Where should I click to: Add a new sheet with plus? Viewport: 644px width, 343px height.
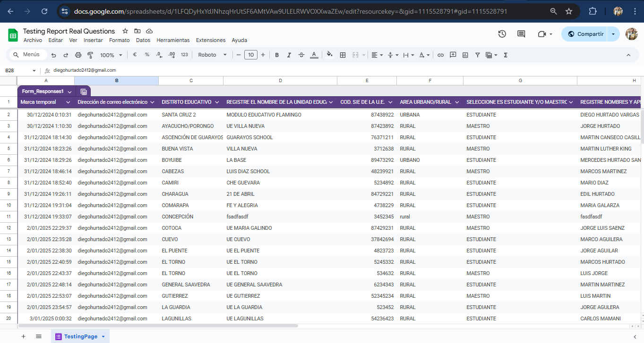pos(23,336)
